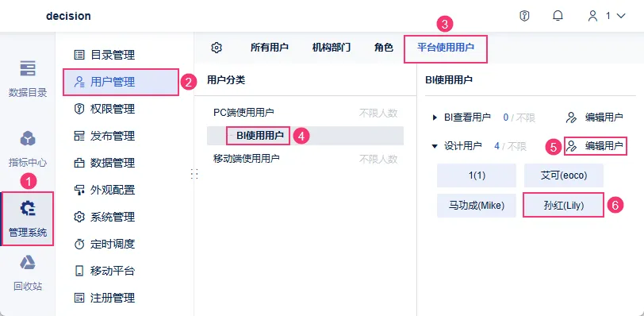Click the 用户分类 heading
The height and width of the screenshot is (316, 644).
[226, 79]
